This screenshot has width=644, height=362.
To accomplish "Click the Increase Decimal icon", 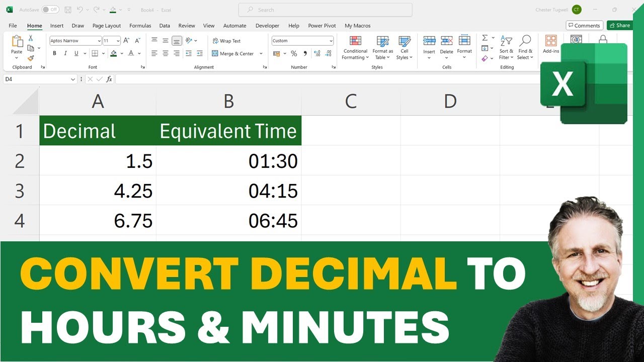I will coord(317,53).
